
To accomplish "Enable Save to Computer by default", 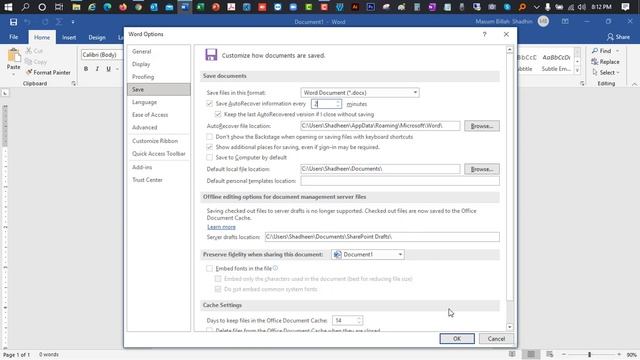I will (x=210, y=157).
